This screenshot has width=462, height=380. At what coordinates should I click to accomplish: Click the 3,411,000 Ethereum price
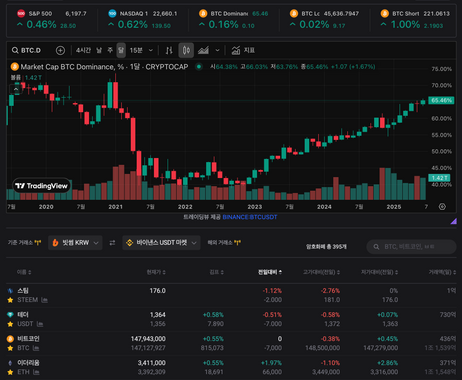(152, 363)
